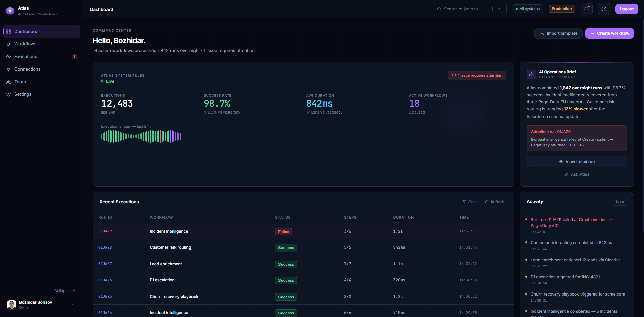Click the Workflows lightning icon

coord(9,44)
